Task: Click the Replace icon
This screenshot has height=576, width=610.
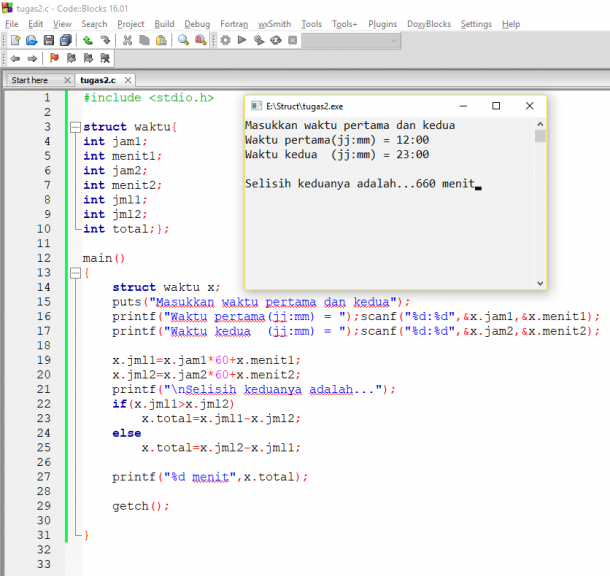Action: (x=201, y=40)
